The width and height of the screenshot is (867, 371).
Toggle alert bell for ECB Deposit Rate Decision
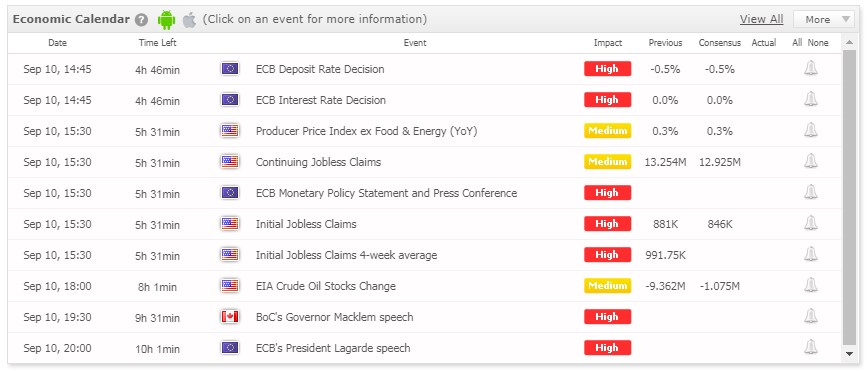pyautogui.click(x=811, y=69)
